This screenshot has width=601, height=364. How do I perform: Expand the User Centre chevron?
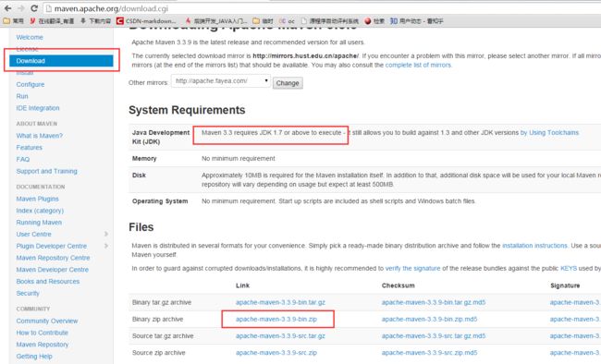click(106, 234)
